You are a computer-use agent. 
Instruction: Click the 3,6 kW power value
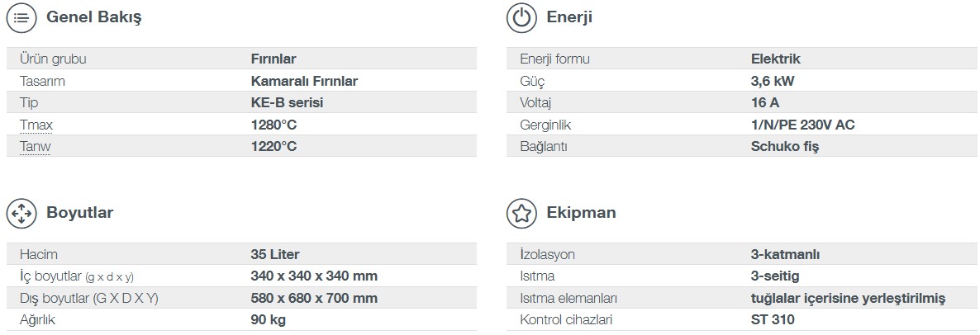pos(773,81)
